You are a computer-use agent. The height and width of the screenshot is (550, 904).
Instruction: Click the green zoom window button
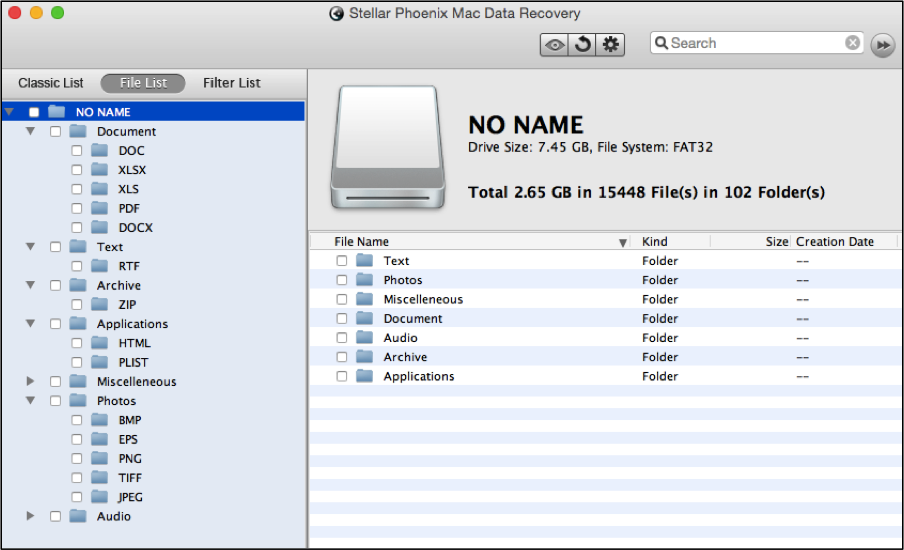pyautogui.click(x=57, y=12)
